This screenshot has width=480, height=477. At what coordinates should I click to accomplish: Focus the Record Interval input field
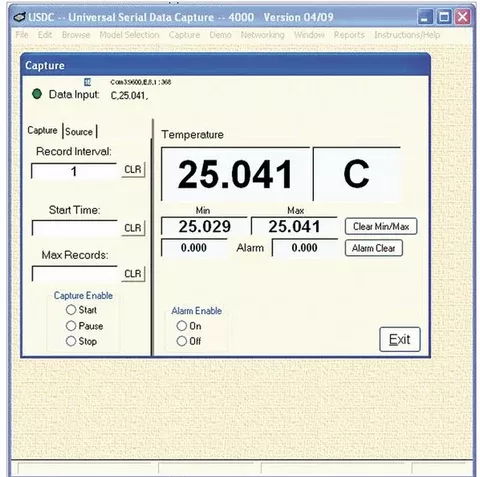[74, 171]
